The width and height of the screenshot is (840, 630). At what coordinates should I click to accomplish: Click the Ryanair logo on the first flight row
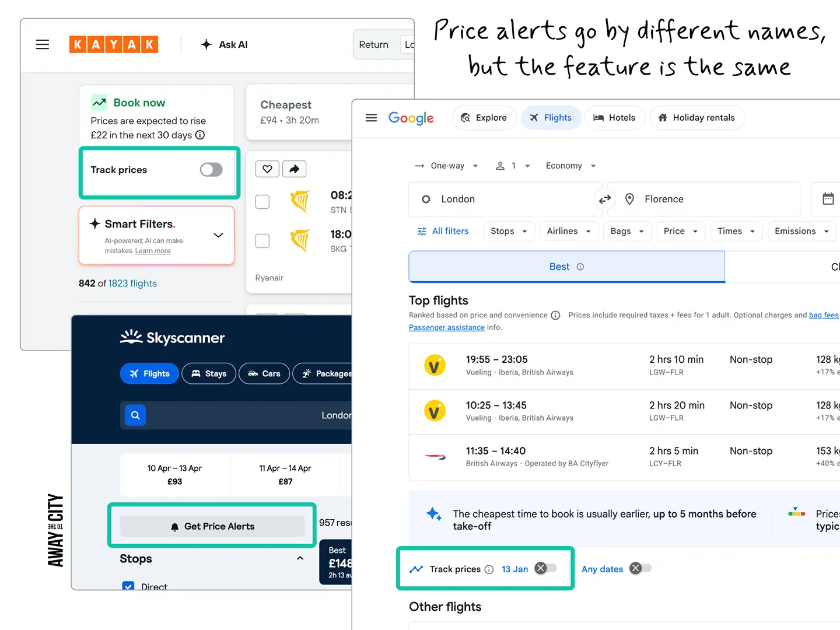pos(300,202)
